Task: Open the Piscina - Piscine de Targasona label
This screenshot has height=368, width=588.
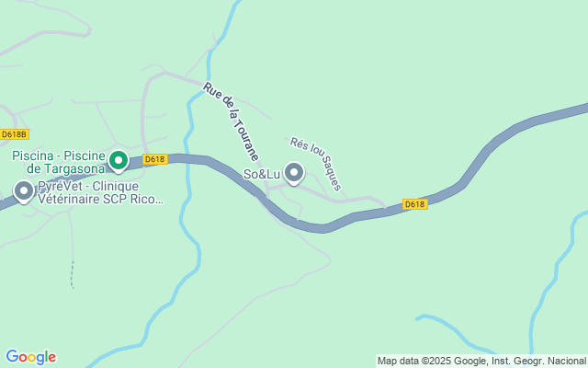Action: tap(59, 162)
